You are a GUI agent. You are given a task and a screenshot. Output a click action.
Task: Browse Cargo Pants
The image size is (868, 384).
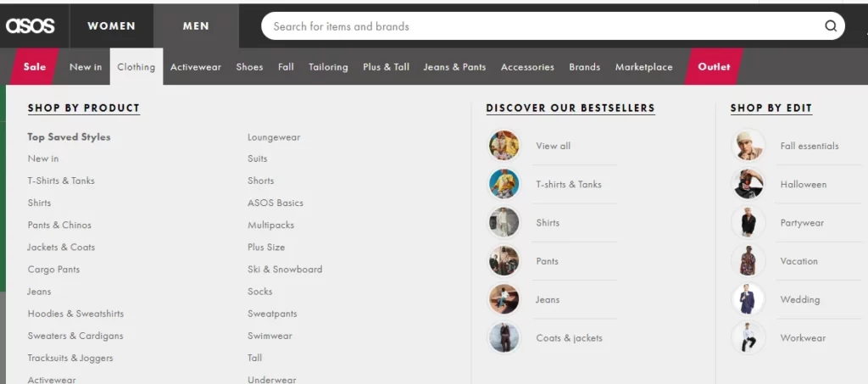(53, 270)
